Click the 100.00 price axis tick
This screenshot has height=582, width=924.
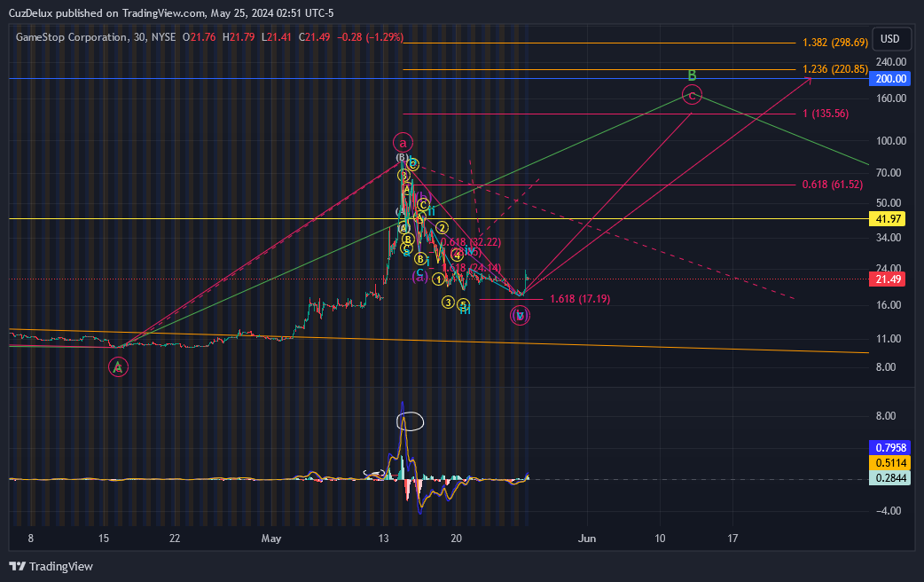[x=891, y=141]
